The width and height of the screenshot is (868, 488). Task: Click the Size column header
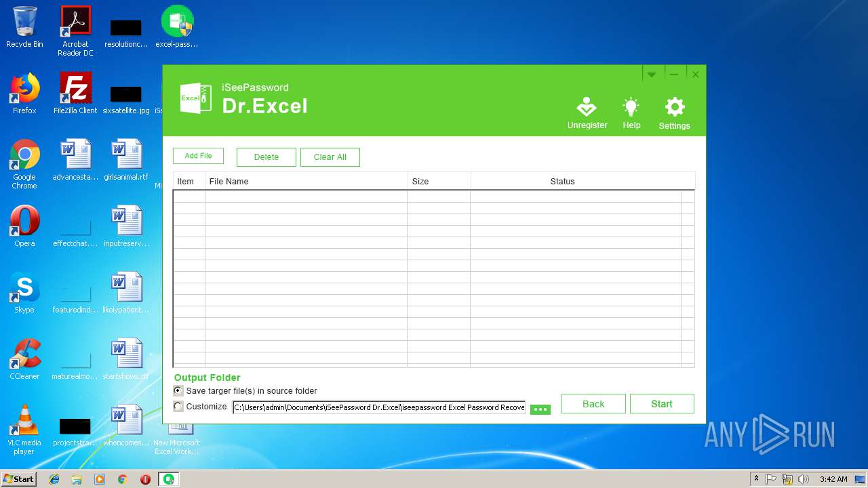click(x=439, y=181)
